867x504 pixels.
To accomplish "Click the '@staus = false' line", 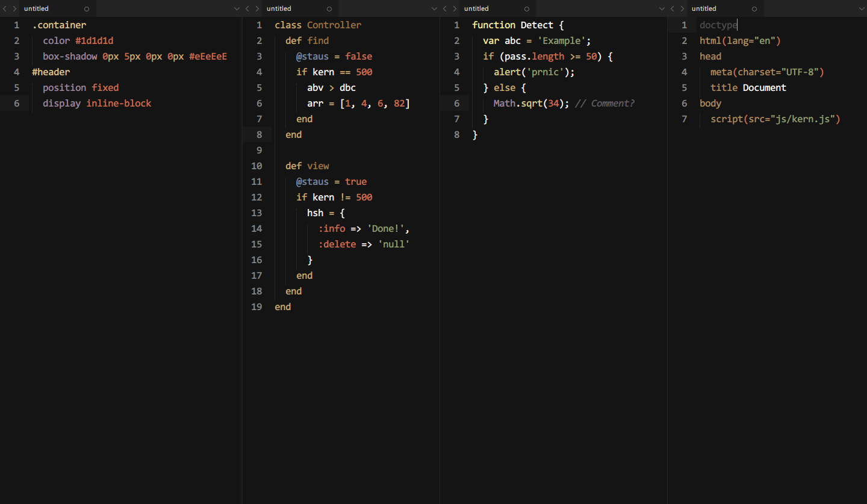I will 334,57.
